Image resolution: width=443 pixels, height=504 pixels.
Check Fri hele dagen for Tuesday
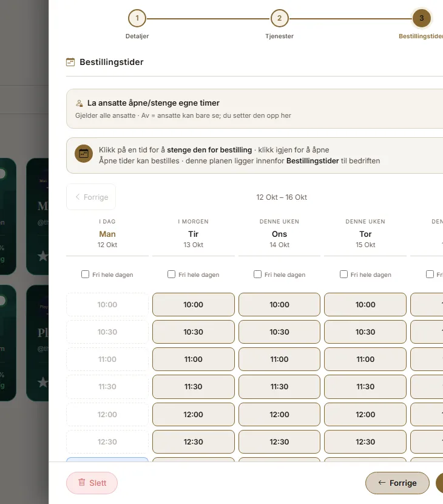click(x=171, y=274)
